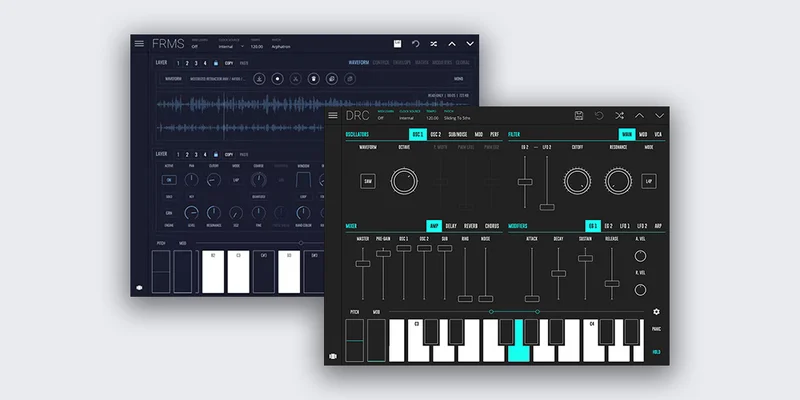Open the FRMS hamburger menu
This screenshot has height=400, width=800.
coord(139,43)
